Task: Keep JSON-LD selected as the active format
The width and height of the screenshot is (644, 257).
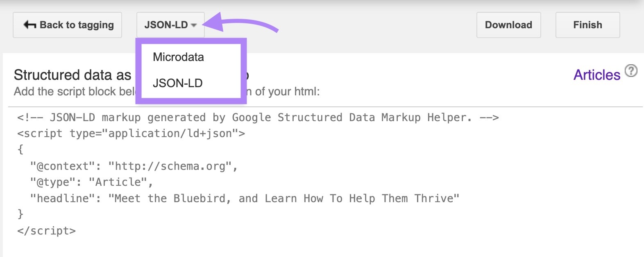Action: click(178, 83)
